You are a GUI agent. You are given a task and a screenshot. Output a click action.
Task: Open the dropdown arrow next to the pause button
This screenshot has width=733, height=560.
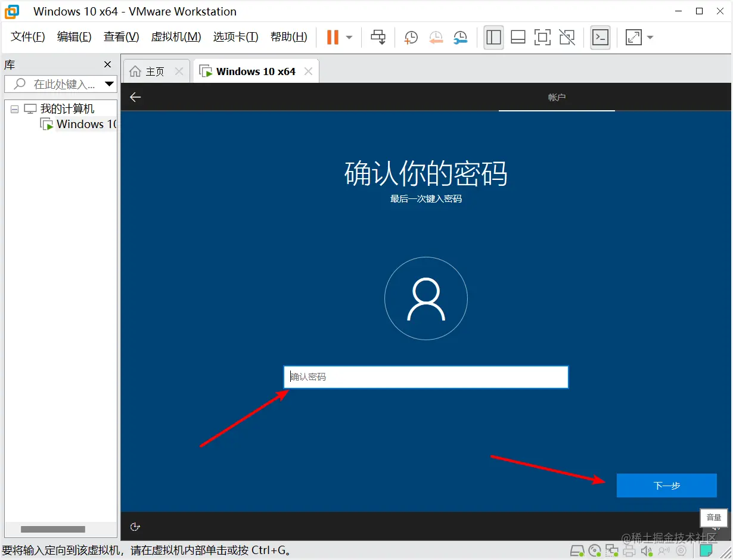tap(349, 38)
